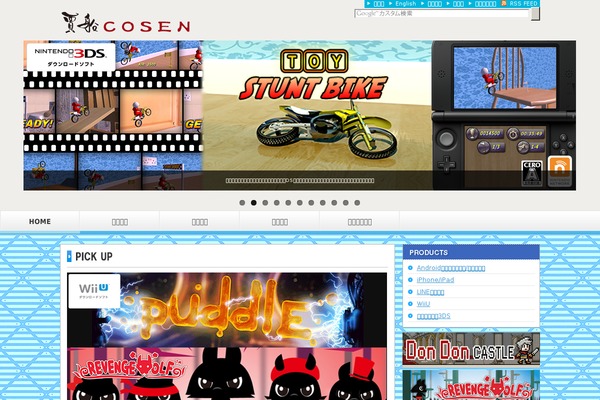
Task: Open the Puddle banner under PICK UP
Action: 227,310
